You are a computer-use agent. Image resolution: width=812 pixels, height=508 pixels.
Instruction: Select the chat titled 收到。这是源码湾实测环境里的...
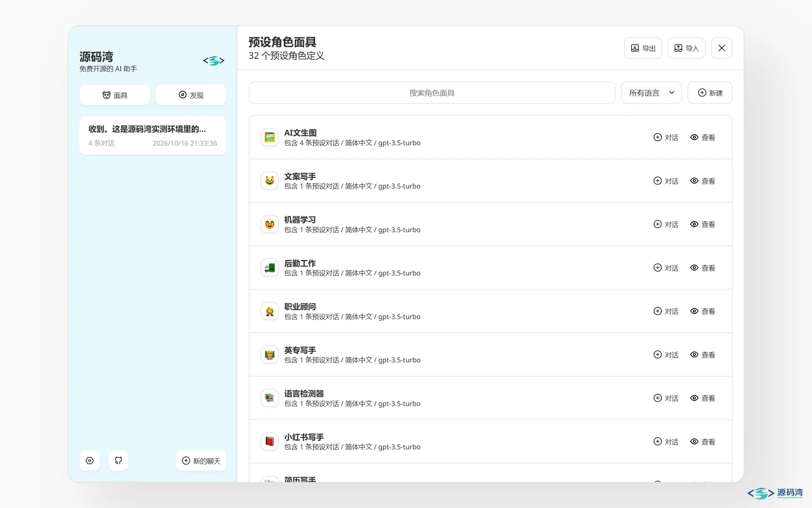[153, 136]
